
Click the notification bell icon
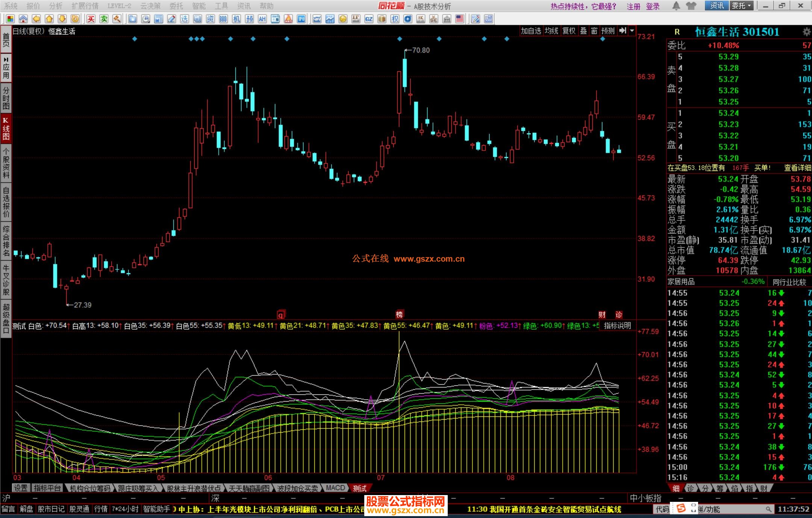point(676,6)
